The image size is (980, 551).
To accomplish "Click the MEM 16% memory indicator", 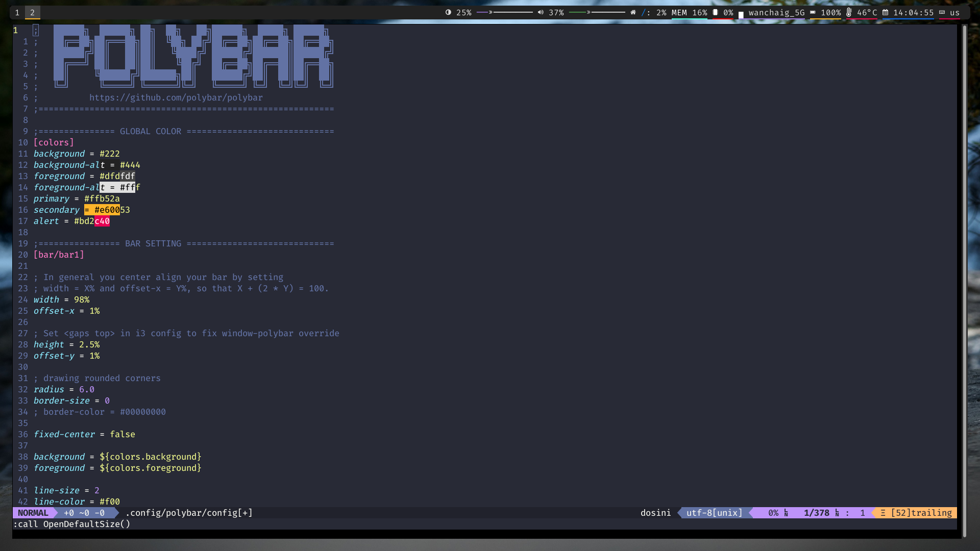I will click(690, 12).
